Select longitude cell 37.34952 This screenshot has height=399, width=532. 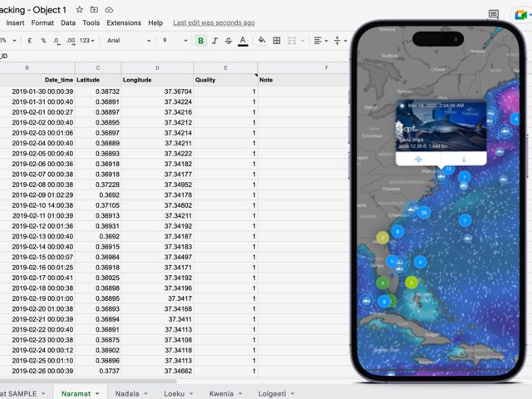click(x=157, y=185)
